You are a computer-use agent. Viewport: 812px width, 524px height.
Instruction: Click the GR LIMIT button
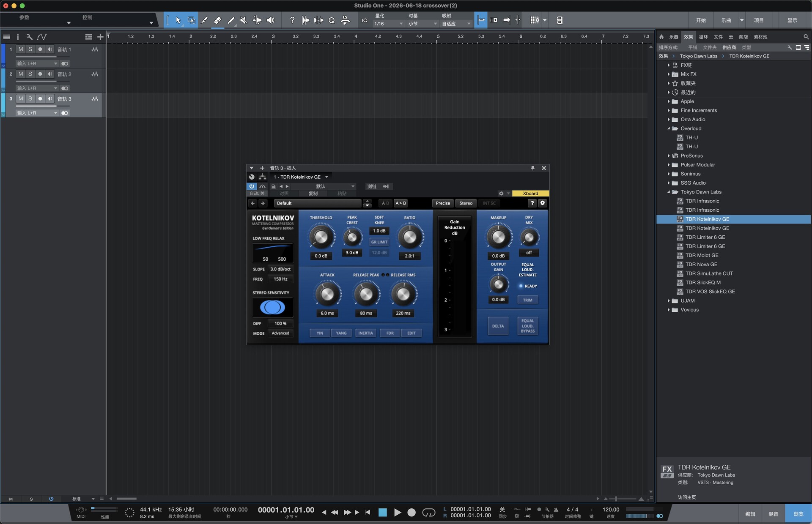pyautogui.click(x=379, y=242)
